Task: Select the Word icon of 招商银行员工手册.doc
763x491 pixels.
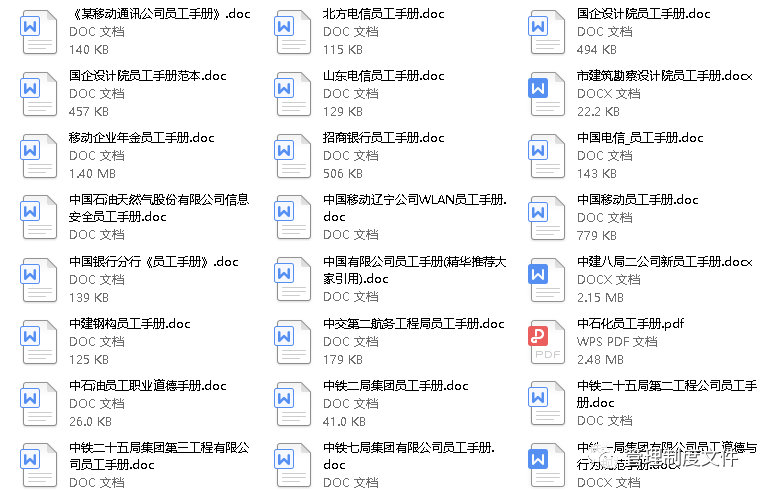Action: point(293,156)
